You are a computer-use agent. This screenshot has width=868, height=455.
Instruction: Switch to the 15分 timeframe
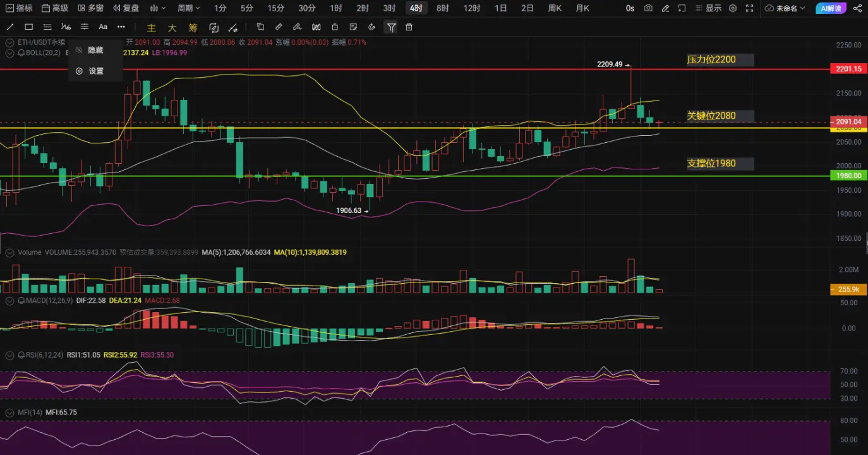pyautogui.click(x=275, y=8)
